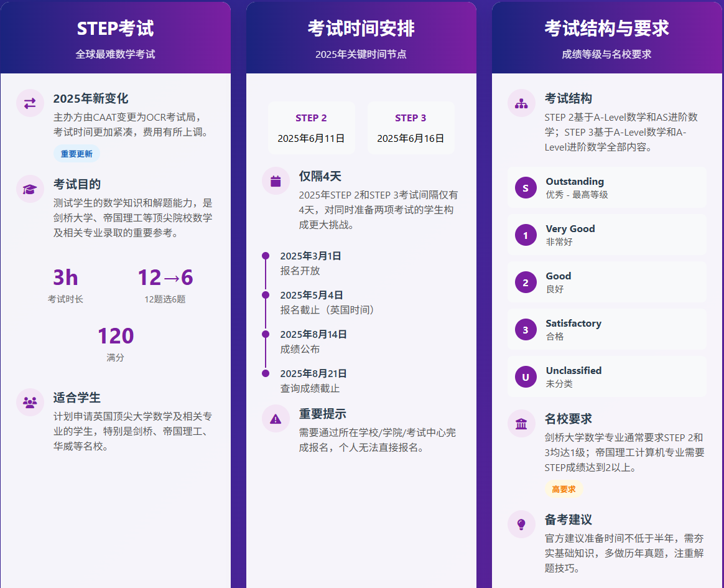Click the calendar icon beside 仅隔4天
724x588 pixels.
click(x=276, y=181)
